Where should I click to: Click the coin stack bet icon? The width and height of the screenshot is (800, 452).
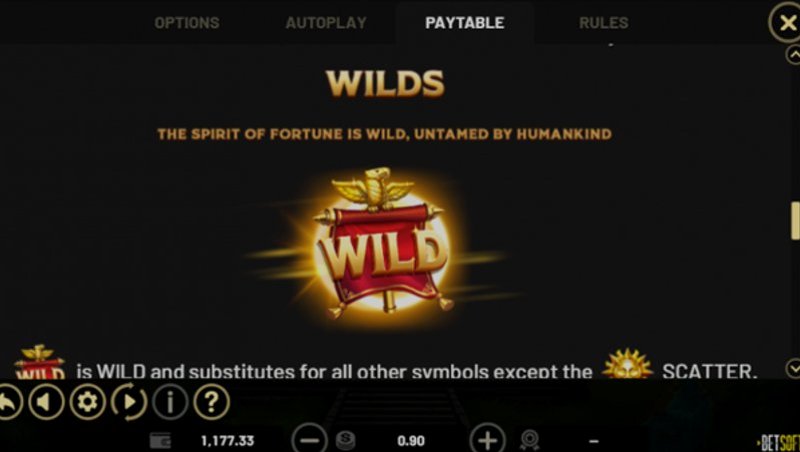click(x=346, y=440)
